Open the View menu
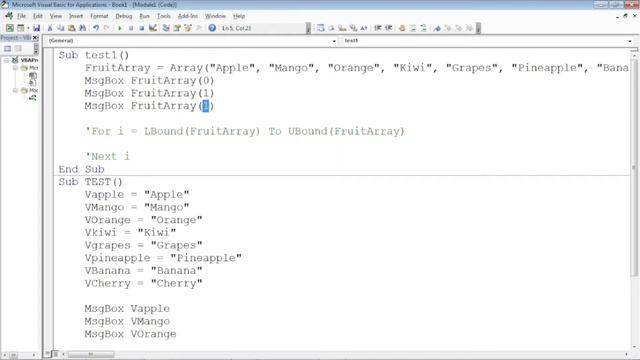The image size is (640, 360). (56, 16)
